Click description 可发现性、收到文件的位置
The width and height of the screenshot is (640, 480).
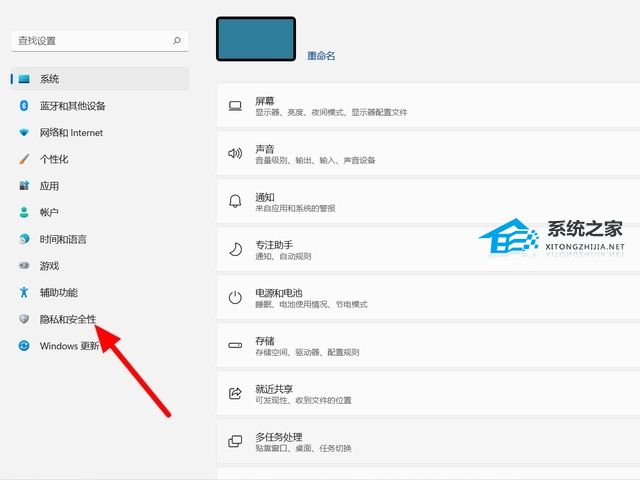point(303,400)
